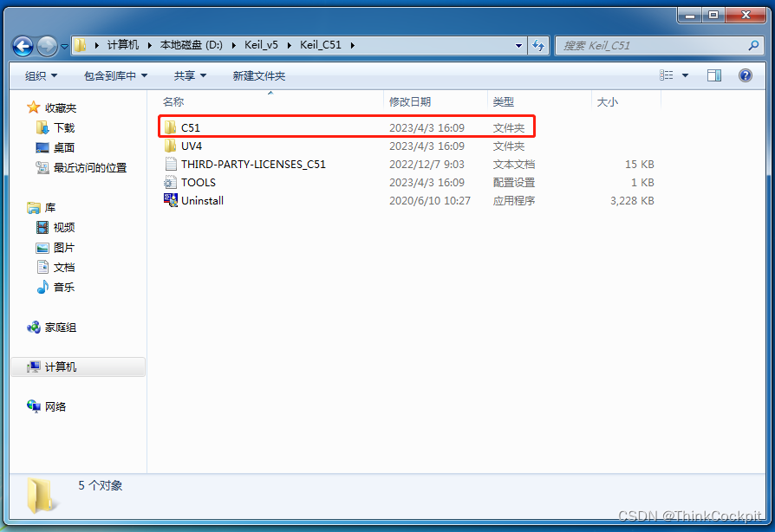
Task: Click 计算机 in the address breadcrumb
Action: tap(123, 45)
